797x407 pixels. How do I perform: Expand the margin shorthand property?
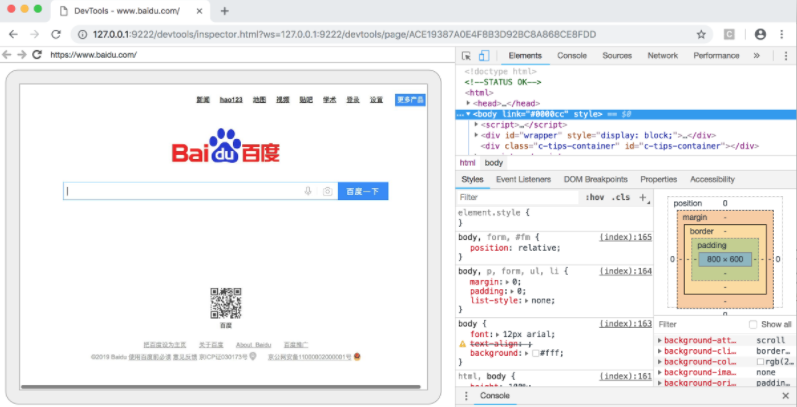(507, 281)
